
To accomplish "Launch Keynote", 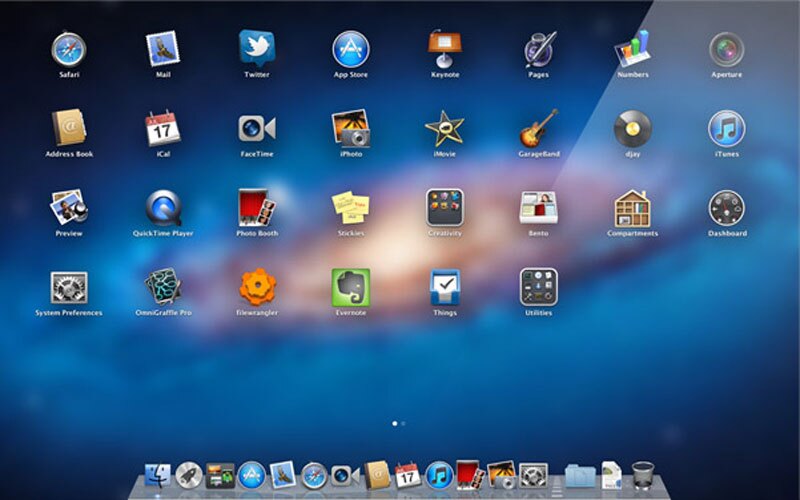I will (x=445, y=48).
